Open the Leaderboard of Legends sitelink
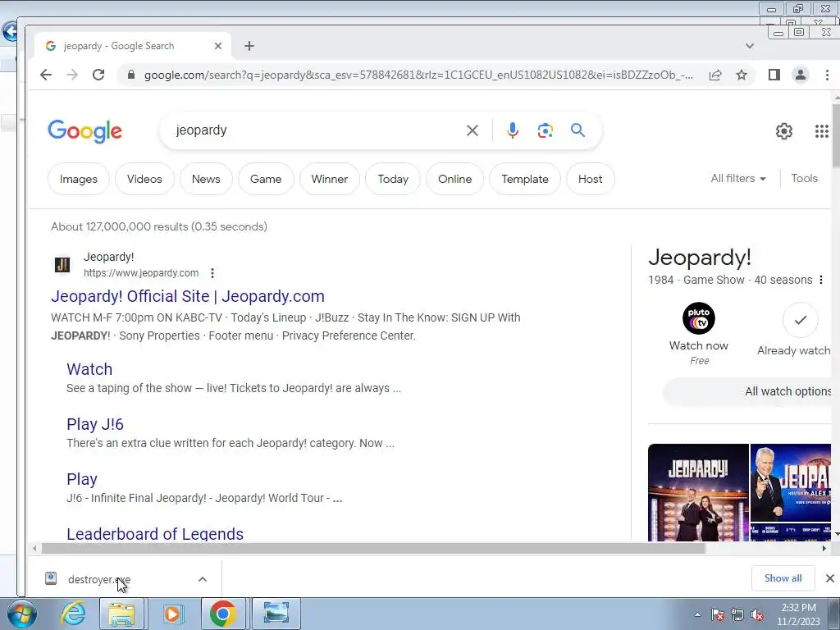840x630 pixels. click(x=155, y=534)
